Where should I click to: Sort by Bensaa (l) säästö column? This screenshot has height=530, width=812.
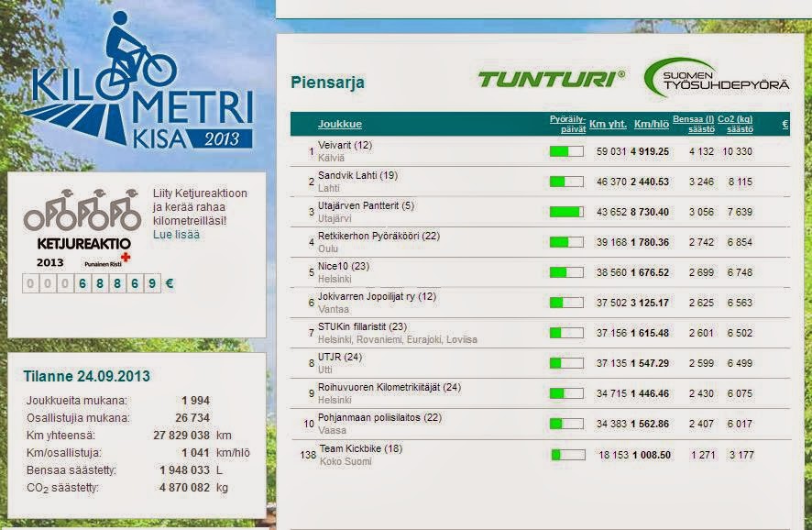tap(694, 125)
